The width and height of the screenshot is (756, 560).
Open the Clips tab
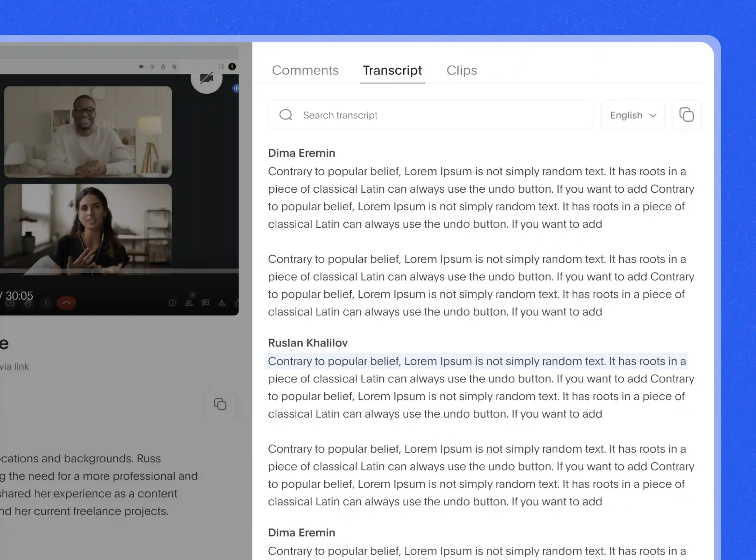[x=462, y=70]
